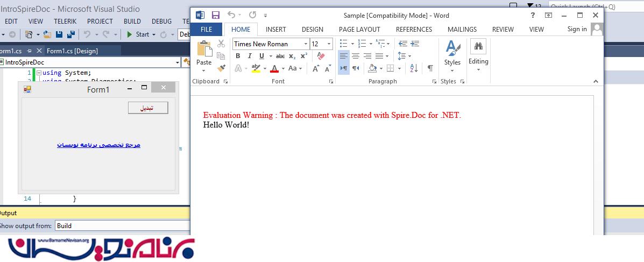Image resolution: width=644 pixels, height=262 pixels.
Task: Click the Cut scissors icon in Clipboard
Action: (x=221, y=44)
